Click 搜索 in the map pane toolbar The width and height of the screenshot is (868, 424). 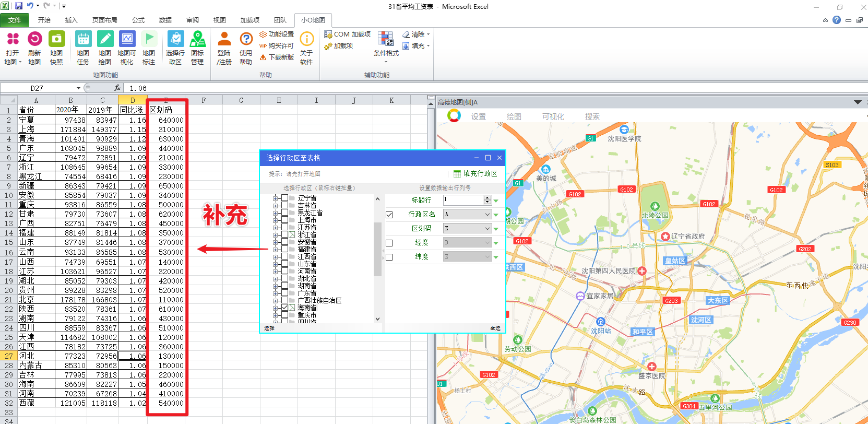tap(592, 116)
